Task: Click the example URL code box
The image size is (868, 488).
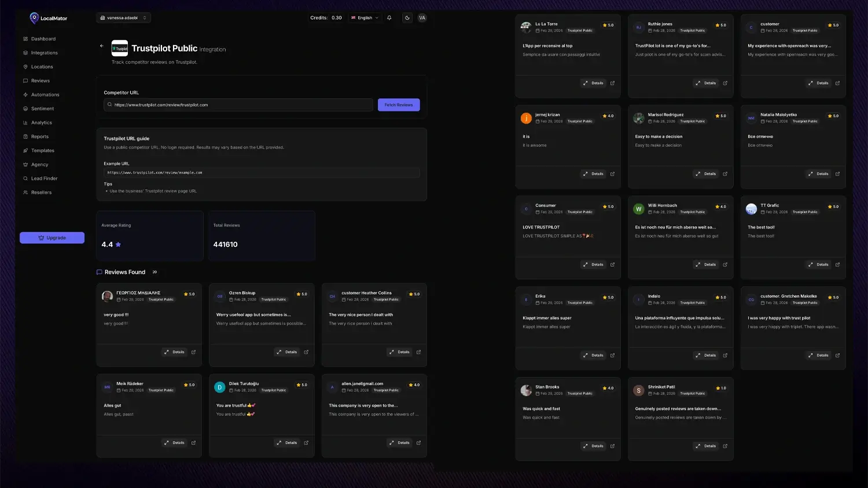Action: coord(262,172)
